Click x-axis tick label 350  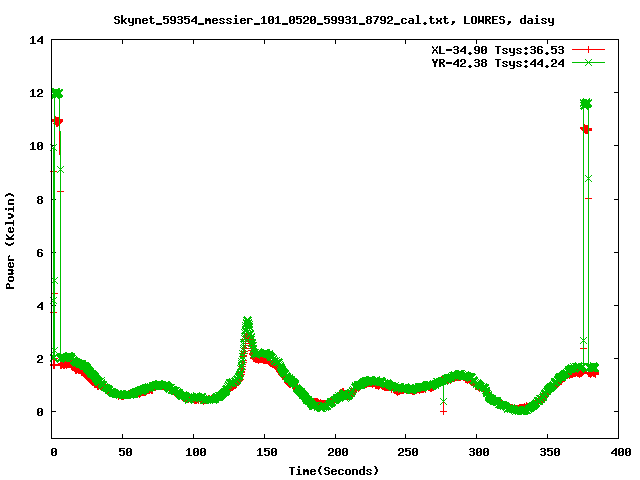pyautogui.click(x=550, y=452)
